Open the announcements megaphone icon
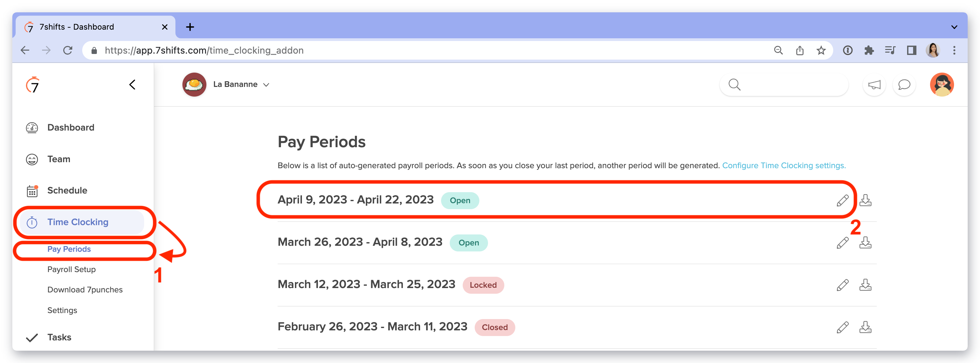Viewport: 980px width, 363px height. (874, 85)
